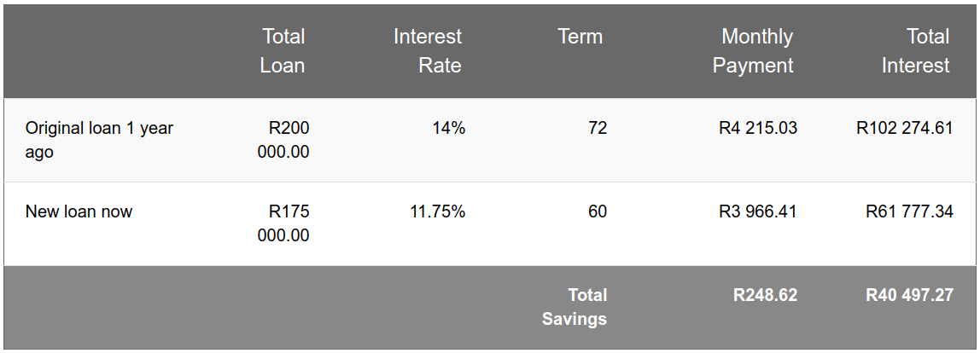Image resolution: width=980 pixels, height=353 pixels.
Task: Click the Total Interest column header
Action: [916, 50]
